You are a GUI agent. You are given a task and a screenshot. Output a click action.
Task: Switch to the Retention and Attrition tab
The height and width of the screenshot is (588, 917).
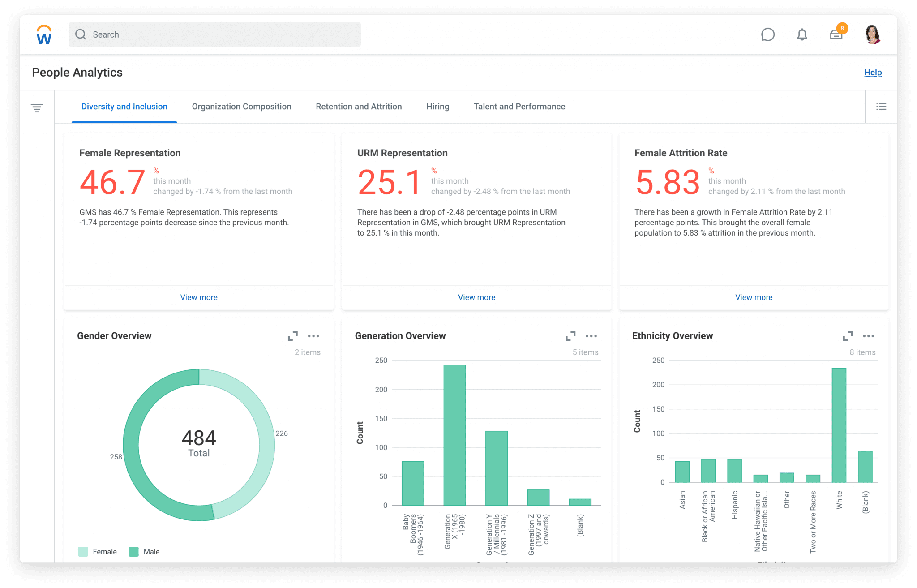tap(358, 107)
